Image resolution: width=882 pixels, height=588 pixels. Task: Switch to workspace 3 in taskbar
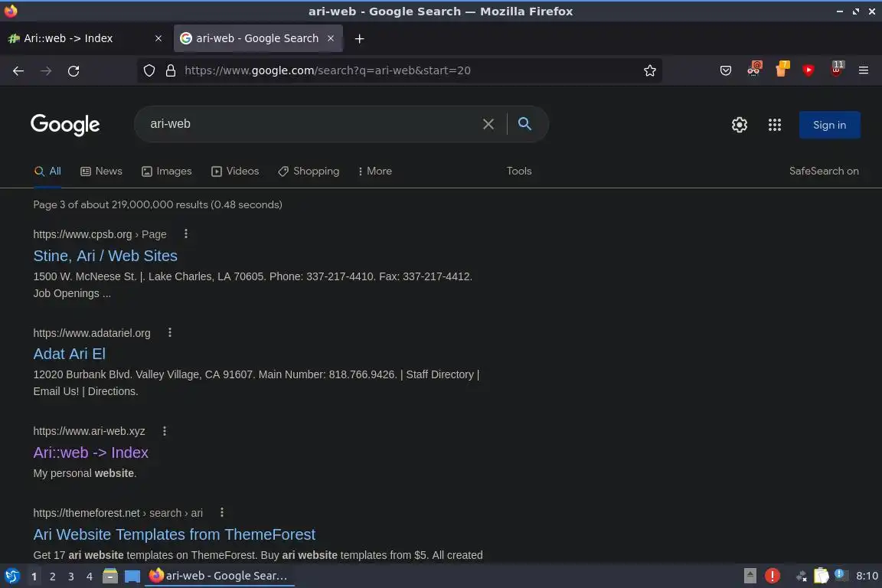point(71,577)
